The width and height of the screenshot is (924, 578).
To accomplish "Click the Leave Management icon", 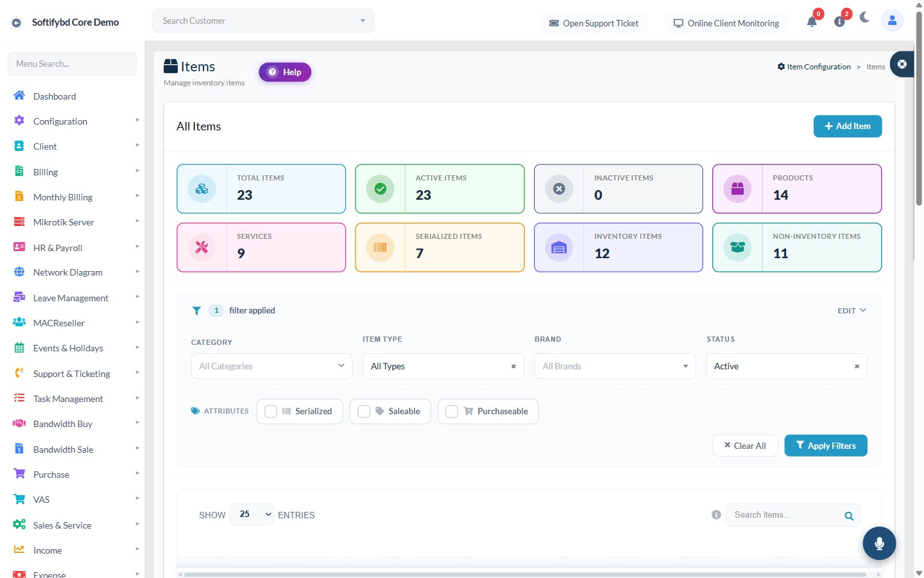I will [x=19, y=297].
